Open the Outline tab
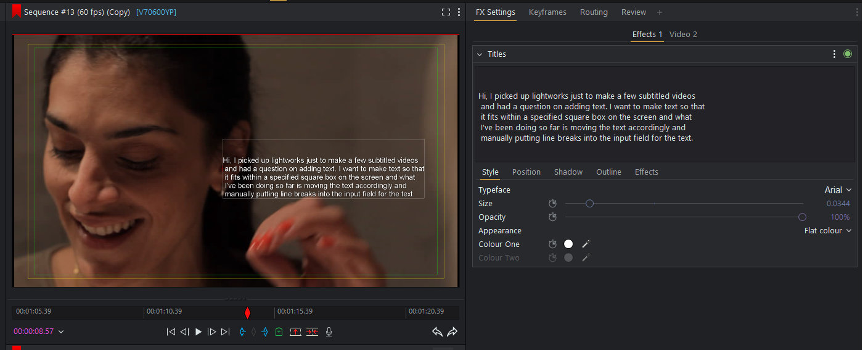The image size is (868, 350). click(x=608, y=172)
